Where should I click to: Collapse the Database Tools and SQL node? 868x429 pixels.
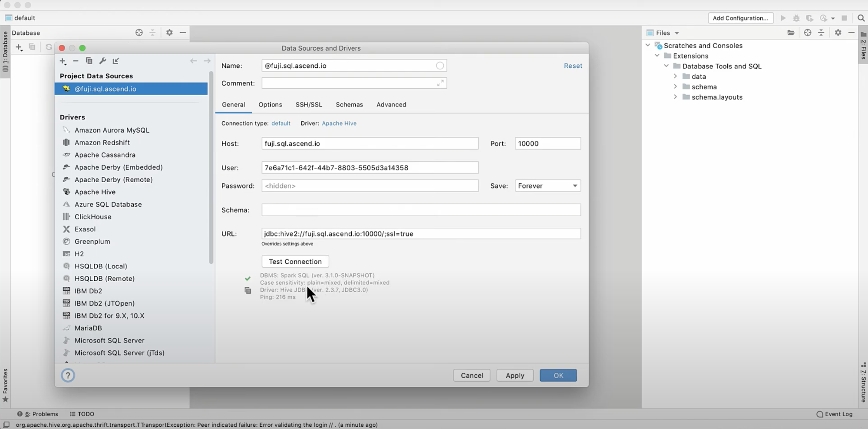pyautogui.click(x=666, y=66)
